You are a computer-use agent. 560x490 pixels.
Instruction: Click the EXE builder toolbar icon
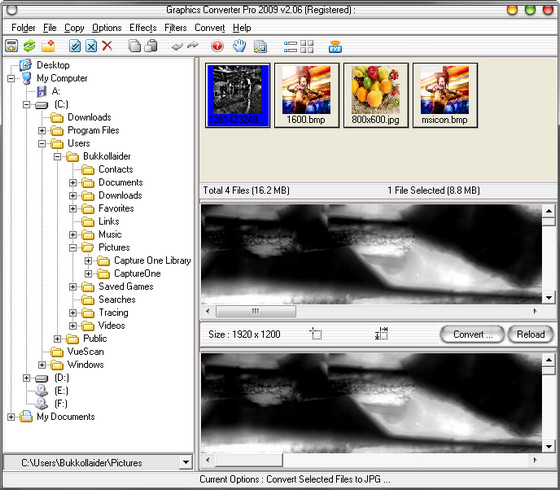[x=335, y=46]
